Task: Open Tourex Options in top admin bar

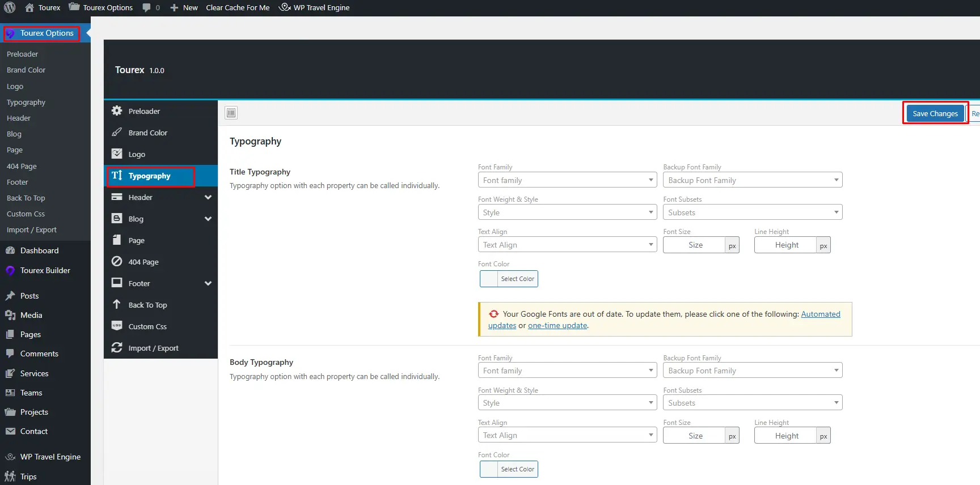Action: point(100,7)
